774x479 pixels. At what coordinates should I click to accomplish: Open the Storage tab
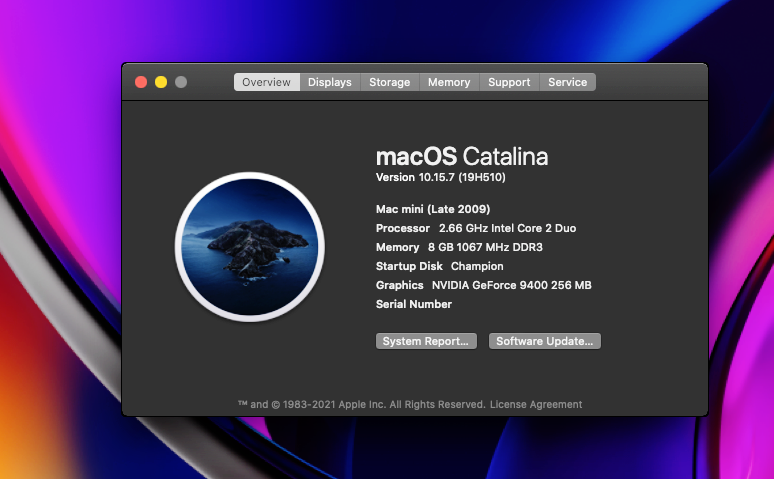(389, 82)
